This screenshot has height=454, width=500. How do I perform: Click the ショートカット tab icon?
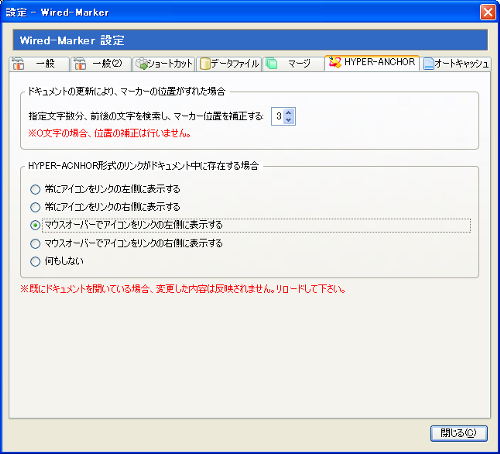(x=141, y=63)
